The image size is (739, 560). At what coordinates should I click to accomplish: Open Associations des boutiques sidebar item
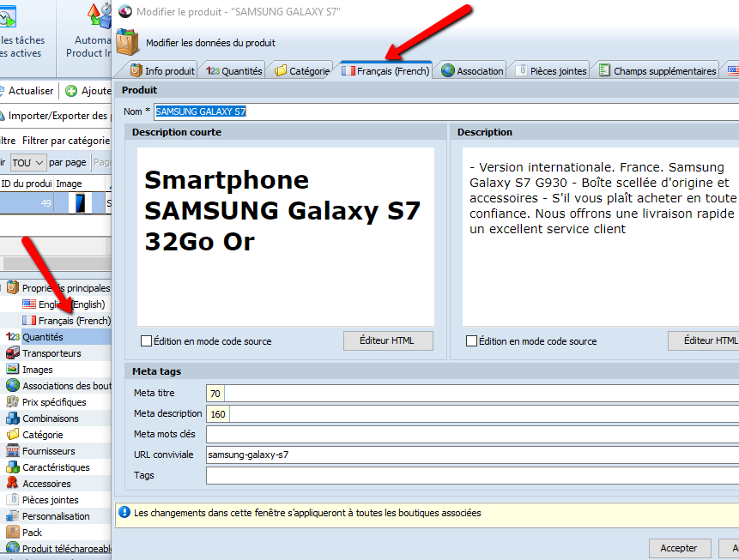[67, 386]
